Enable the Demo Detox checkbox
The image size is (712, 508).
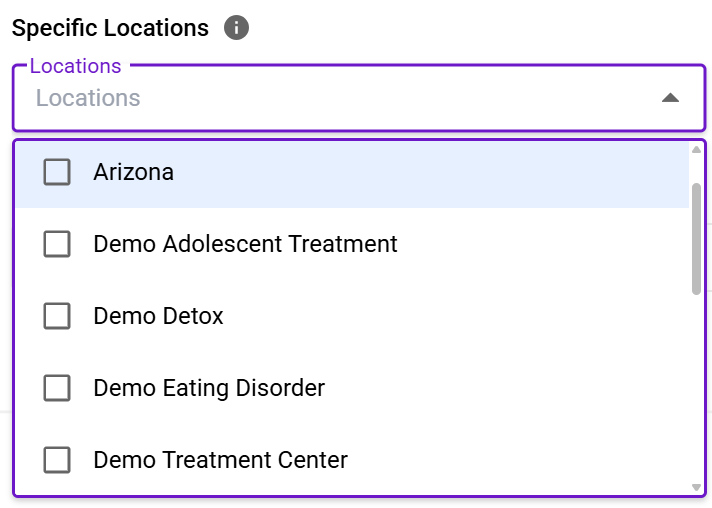[57, 316]
